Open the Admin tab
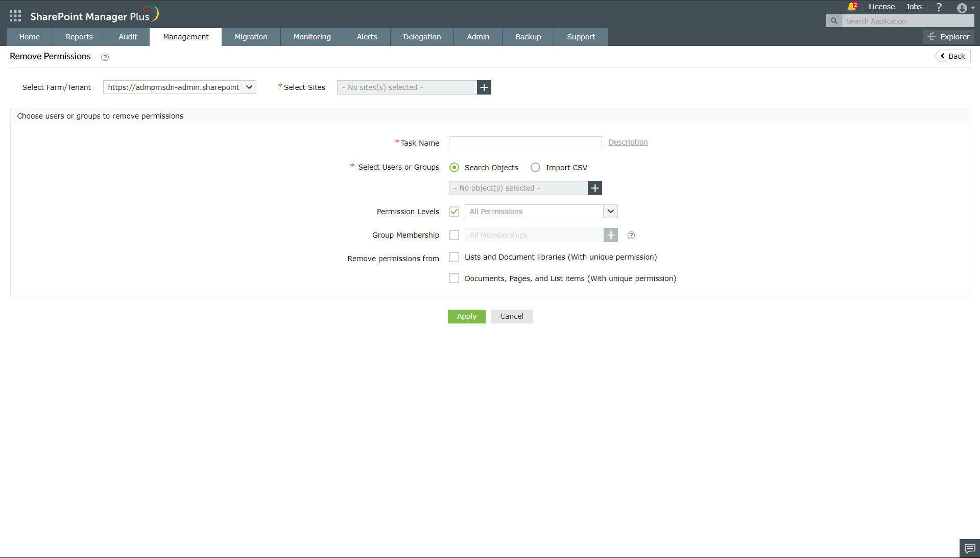 click(478, 37)
